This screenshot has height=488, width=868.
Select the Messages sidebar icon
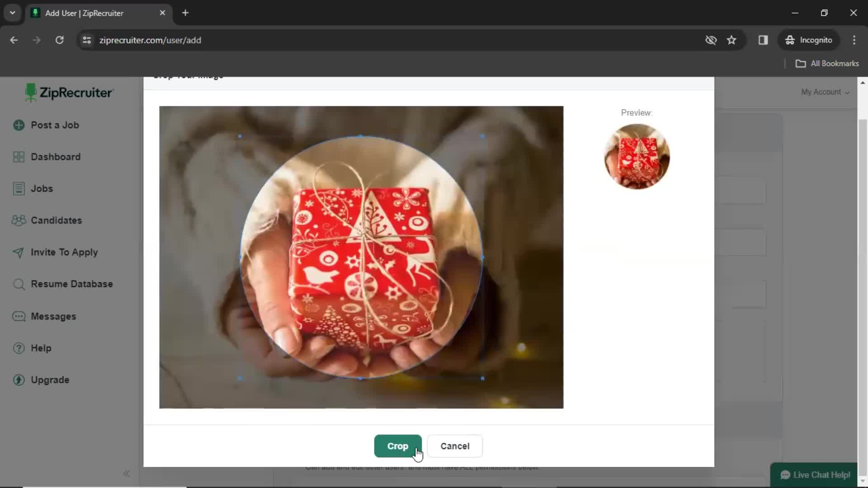coord(19,316)
